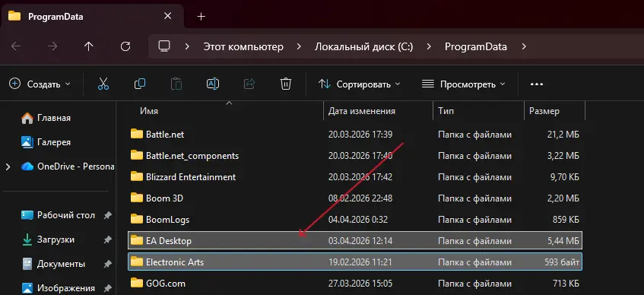Click the pin icon beside Загрузки

click(x=108, y=239)
